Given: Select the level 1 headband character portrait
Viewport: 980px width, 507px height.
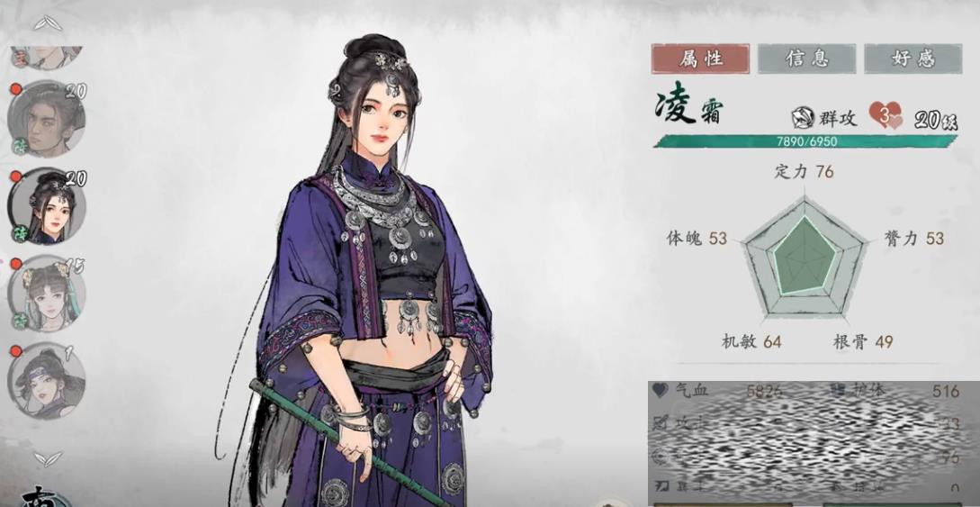Looking at the screenshot, I should pyautogui.click(x=46, y=381).
